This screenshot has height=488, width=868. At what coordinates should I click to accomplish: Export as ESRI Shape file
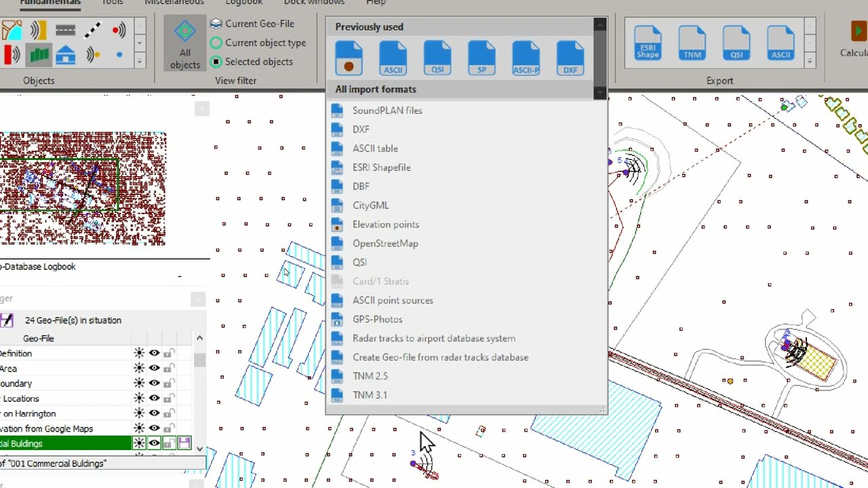[x=648, y=43]
